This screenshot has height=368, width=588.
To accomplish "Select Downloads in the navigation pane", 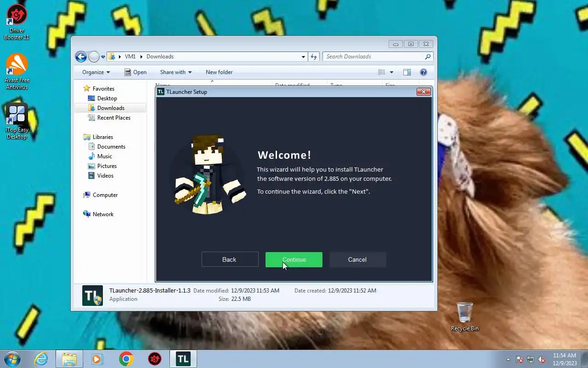I will tap(111, 108).
